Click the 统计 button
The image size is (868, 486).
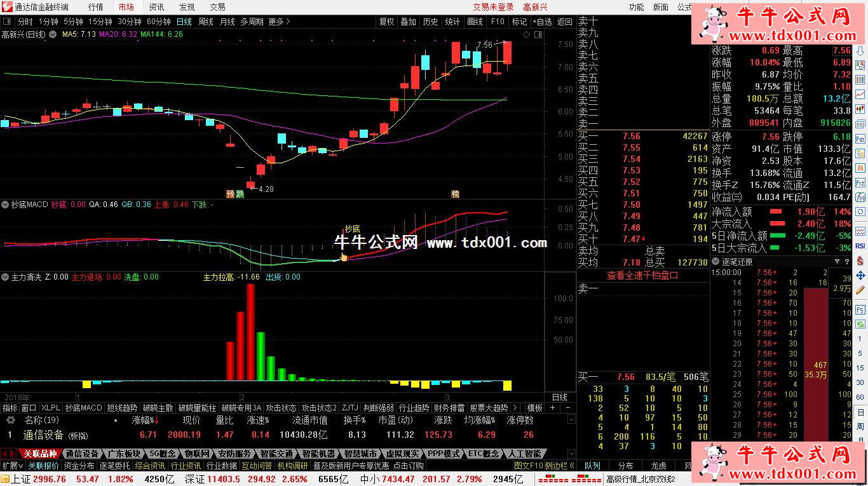(x=452, y=22)
